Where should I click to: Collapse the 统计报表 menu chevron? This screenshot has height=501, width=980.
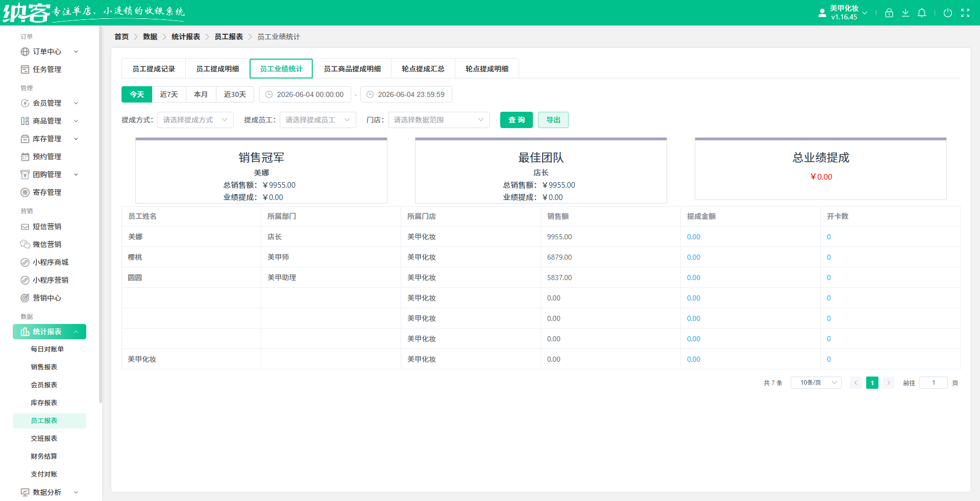[76, 332]
